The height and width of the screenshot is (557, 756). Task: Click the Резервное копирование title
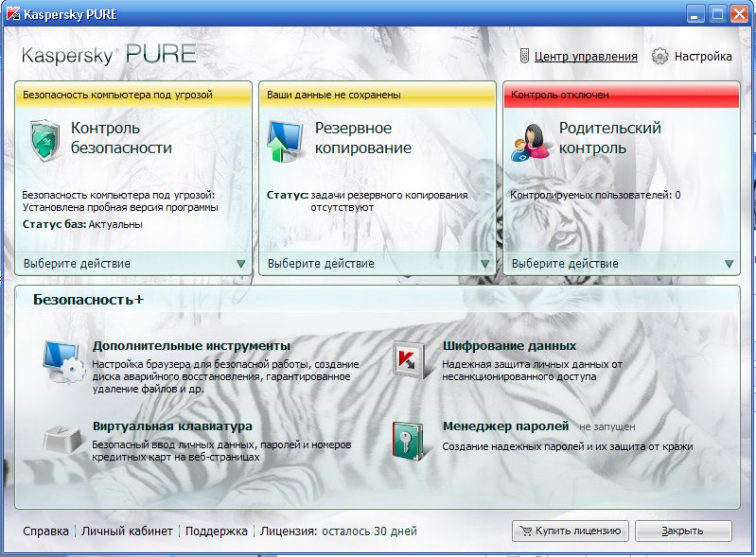(363, 138)
